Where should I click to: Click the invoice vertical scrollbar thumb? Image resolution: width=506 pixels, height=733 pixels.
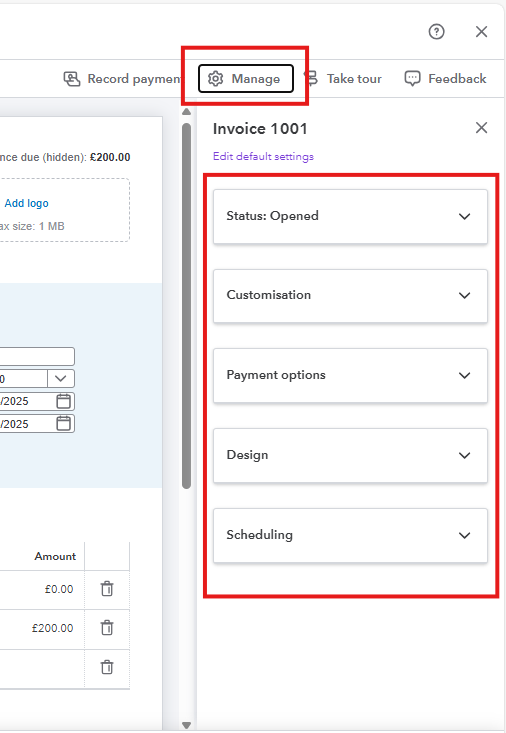[187, 306]
